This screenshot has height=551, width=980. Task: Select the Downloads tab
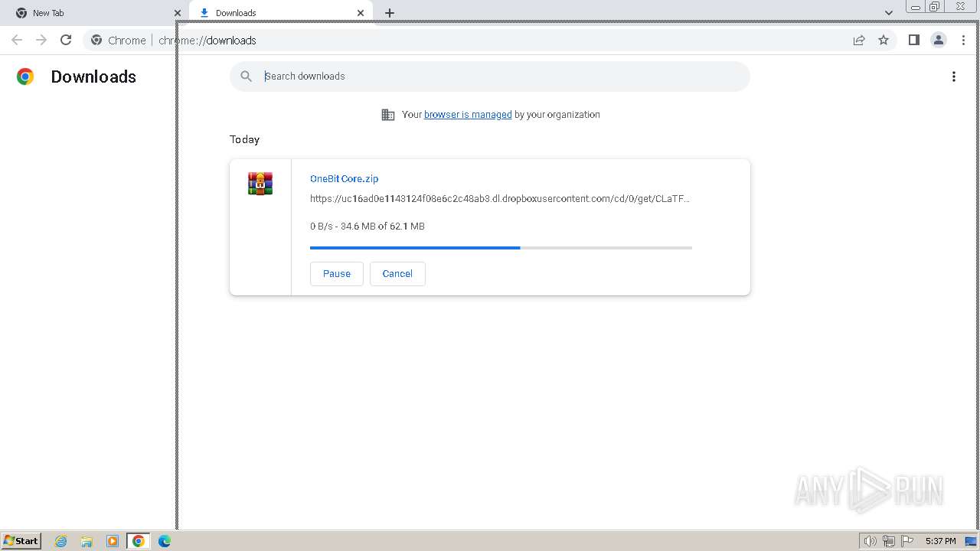click(281, 13)
